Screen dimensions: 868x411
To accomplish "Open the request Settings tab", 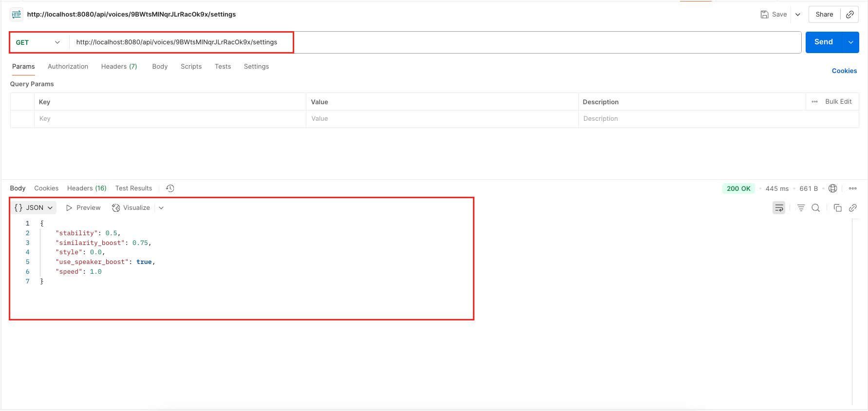I will (256, 67).
